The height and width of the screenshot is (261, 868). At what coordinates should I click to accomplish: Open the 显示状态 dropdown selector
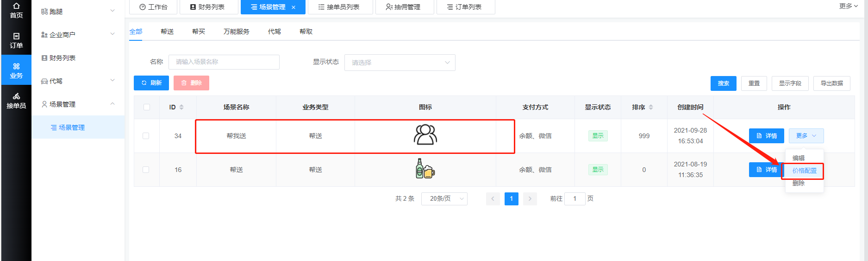click(400, 63)
